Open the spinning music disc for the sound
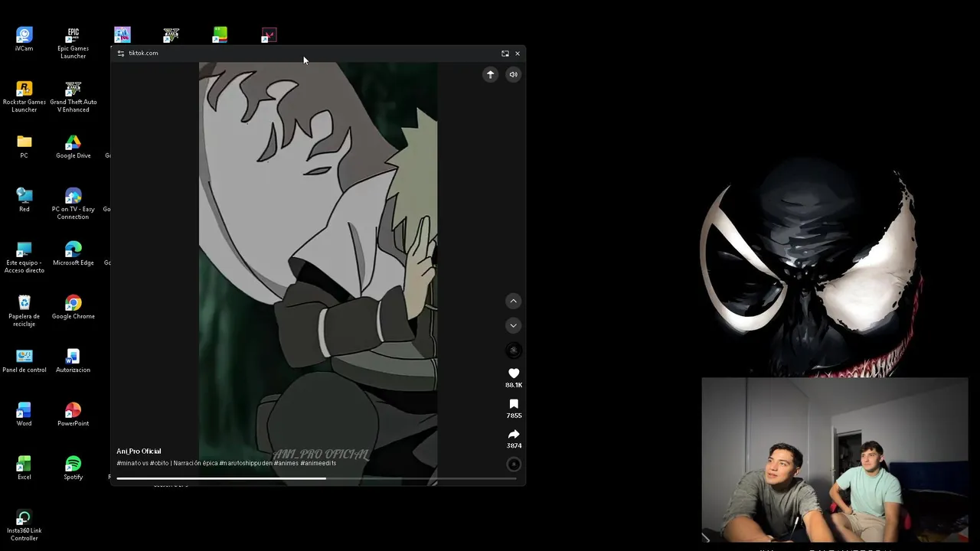Viewport: 980px width, 551px height. click(514, 465)
